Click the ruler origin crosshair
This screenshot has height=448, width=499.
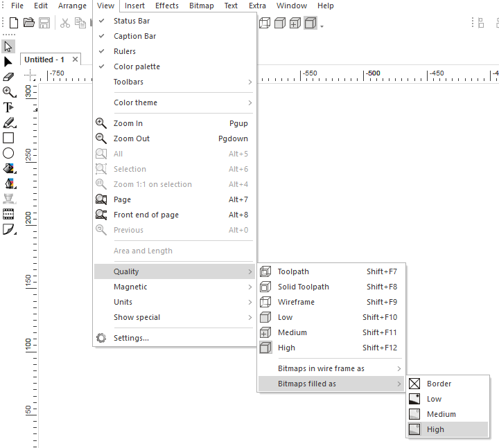tap(30, 75)
